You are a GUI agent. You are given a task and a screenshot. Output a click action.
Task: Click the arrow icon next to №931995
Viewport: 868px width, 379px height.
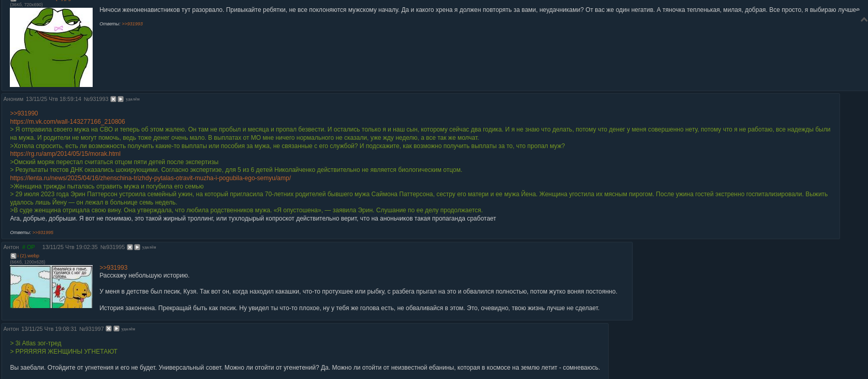point(137,247)
